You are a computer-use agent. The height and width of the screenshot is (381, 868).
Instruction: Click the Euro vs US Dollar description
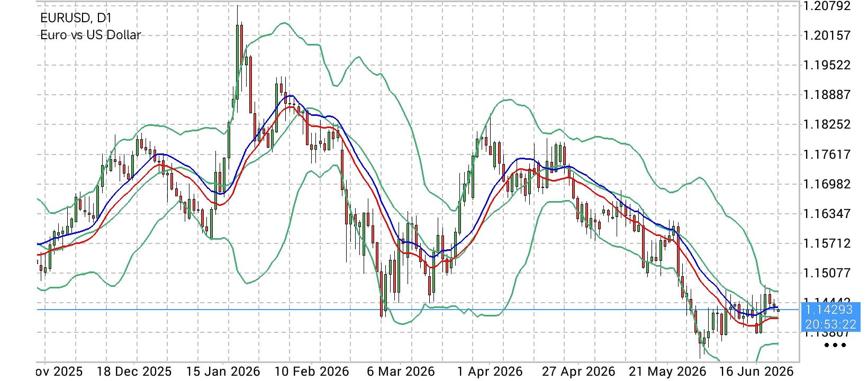[x=91, y=35]
